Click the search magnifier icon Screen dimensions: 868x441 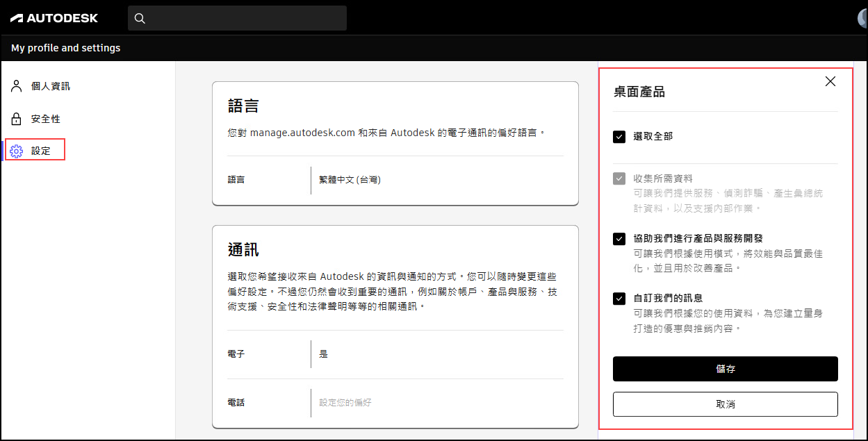(x=140, y=17)
